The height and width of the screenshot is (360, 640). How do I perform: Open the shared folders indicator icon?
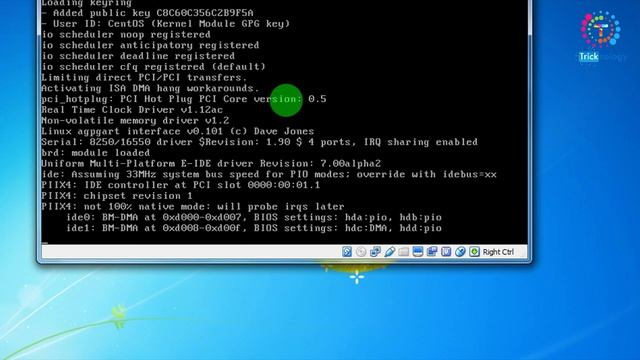404,252
